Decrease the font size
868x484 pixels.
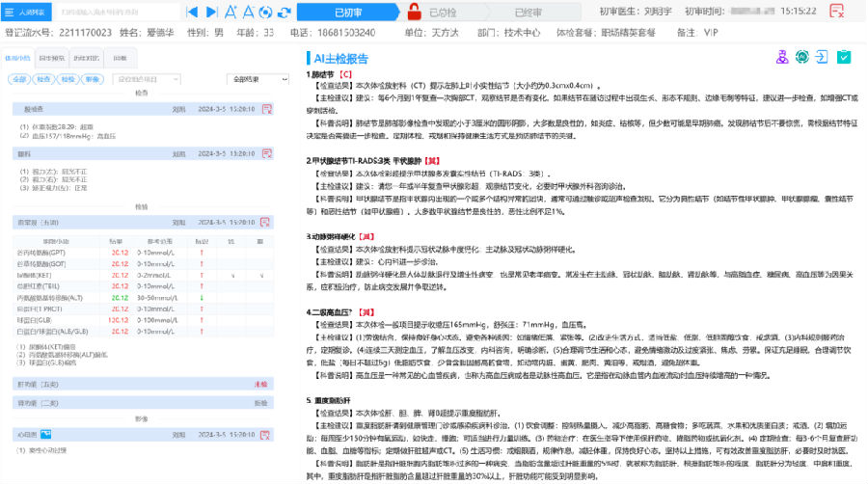click(250, 13)
